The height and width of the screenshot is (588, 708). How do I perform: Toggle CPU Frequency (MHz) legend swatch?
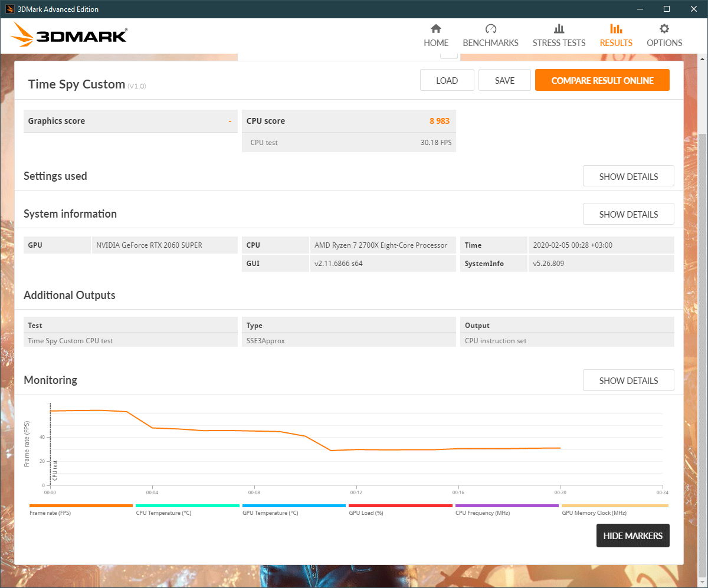point(507,505)
